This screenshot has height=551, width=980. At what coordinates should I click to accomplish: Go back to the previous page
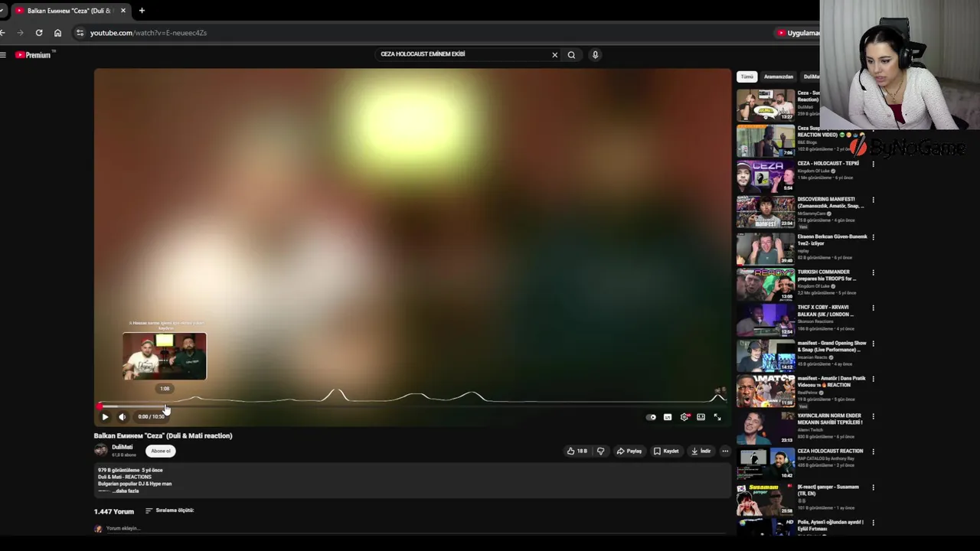click(3, 33)
